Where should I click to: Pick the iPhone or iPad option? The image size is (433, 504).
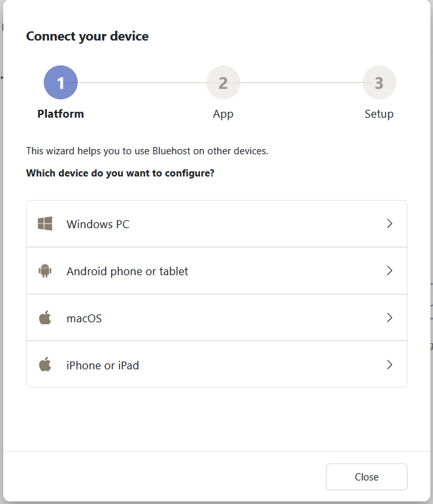coord(103,365)
